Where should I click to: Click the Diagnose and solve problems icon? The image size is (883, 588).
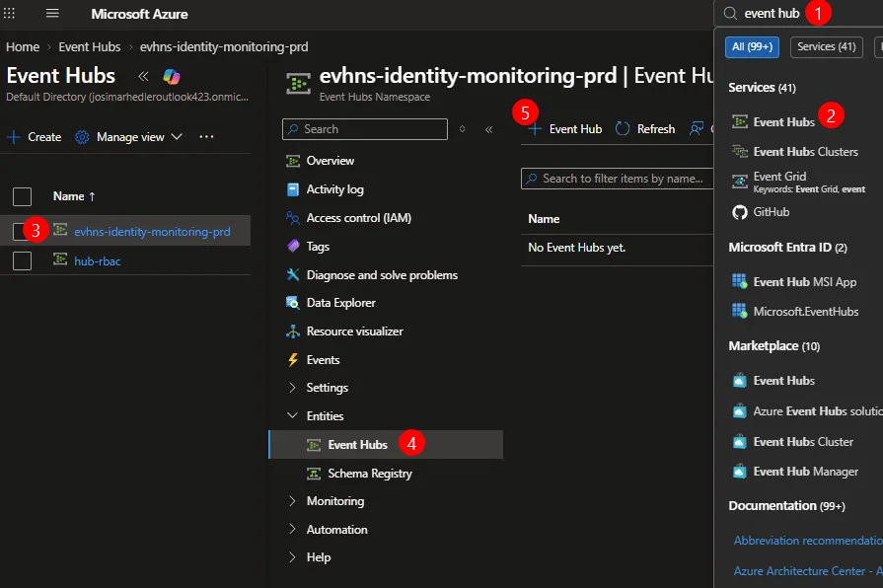pyautogui.click(x=293, y=275)
